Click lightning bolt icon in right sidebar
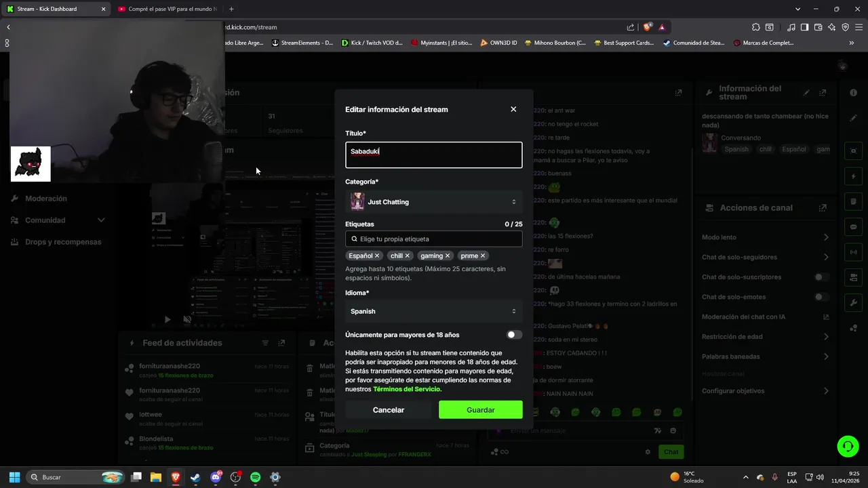868x488 pixels. 853,176
